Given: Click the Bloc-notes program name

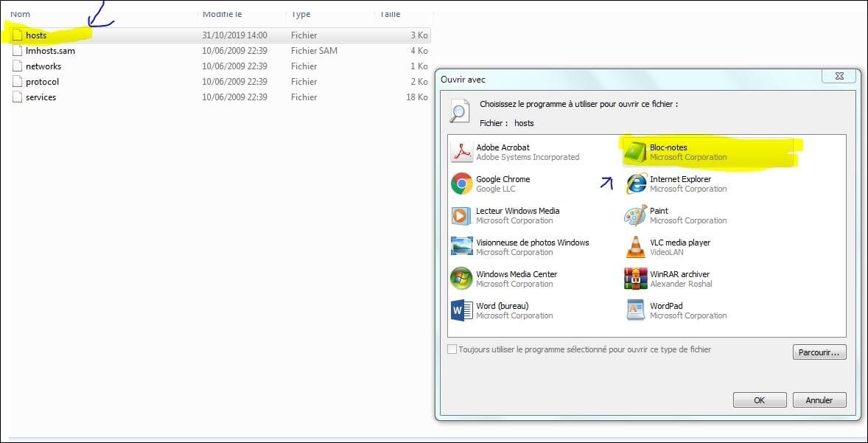Looking at the screenshot, I should [x=668, y=147].
